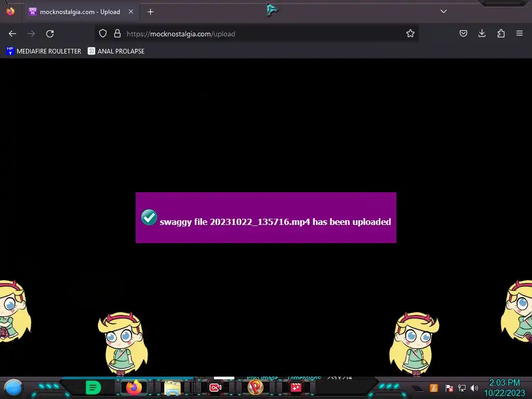Open the orange P app taskbar icon
The width and height of the screenshot is (532, 399).
point(256,387)
